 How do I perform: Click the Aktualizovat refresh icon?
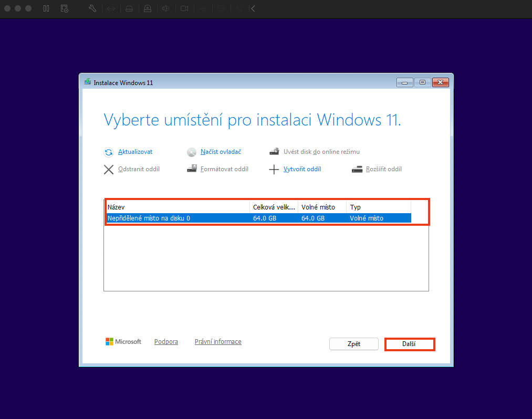109,152
